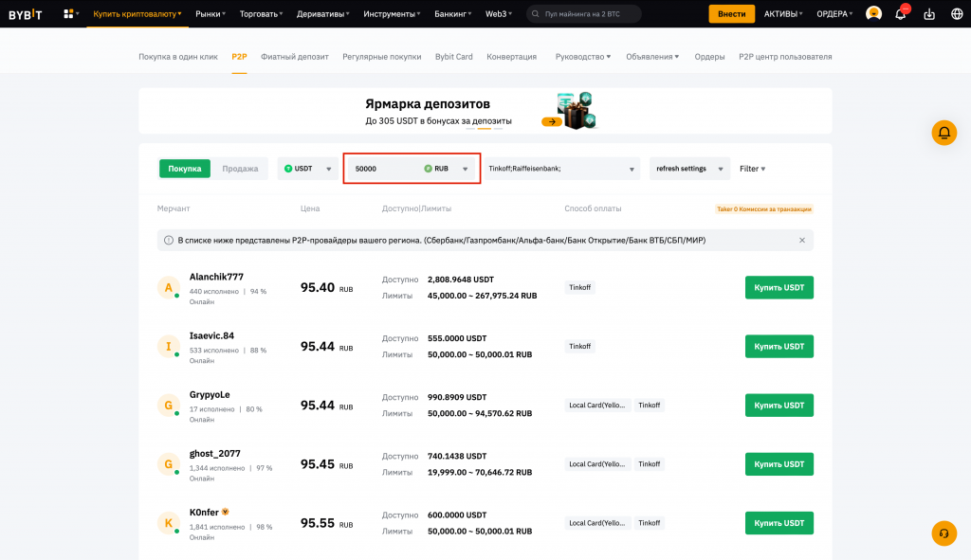Close the P2P providers info notice
Image resolution: width=971 pixels, height=560 pixels.
pyautogui.click(x=802, y=240)
